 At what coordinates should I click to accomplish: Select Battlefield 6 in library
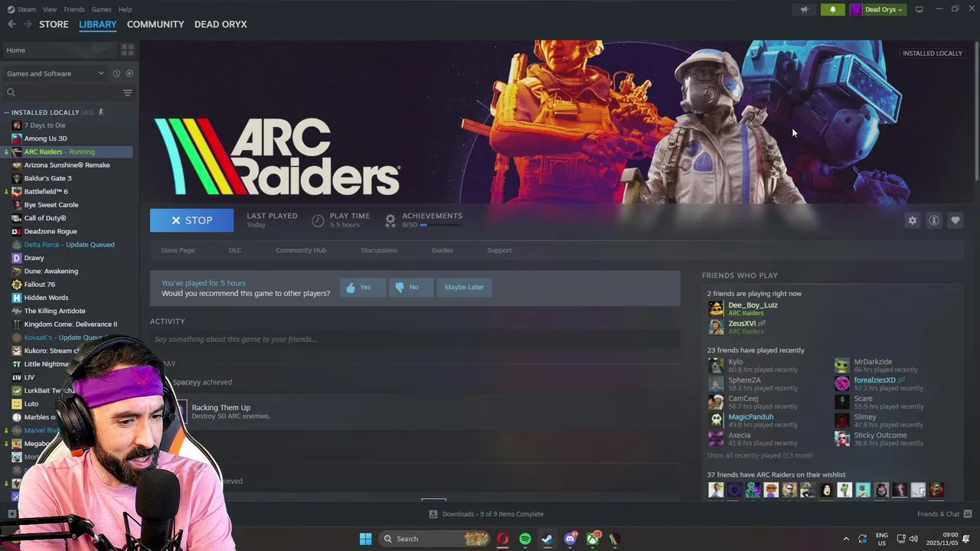tap(46, 191)
